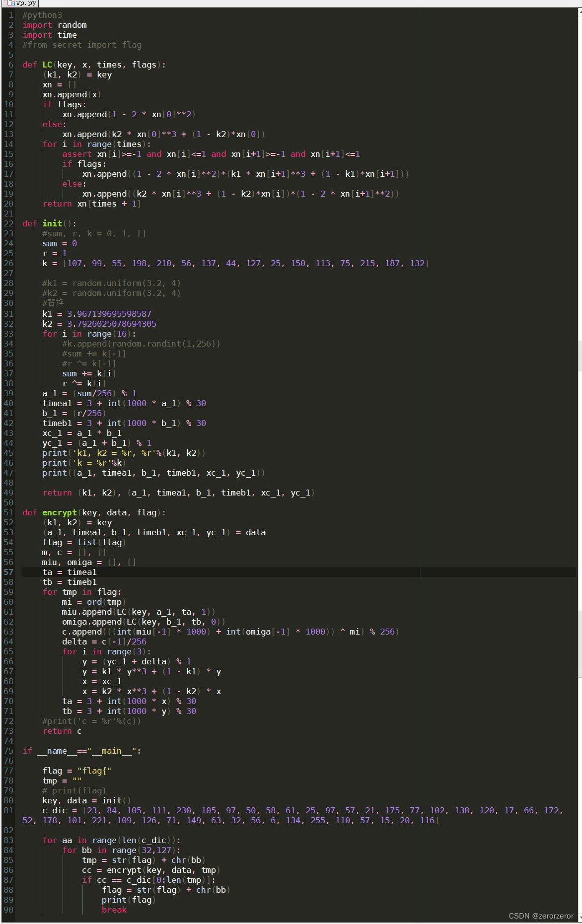Click "print('k = %r'%k)" line
This screenshot has width=582, height=924.
coord(84,463)
